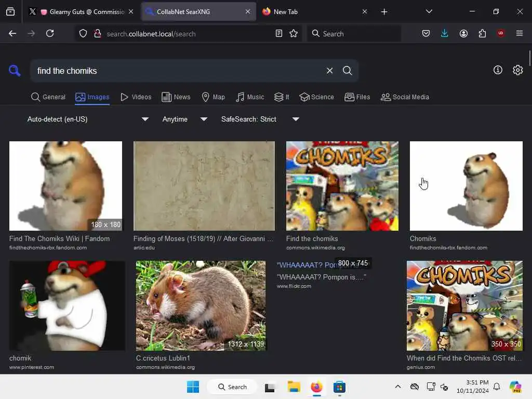Viewport: 532px width, 399px height.
Task: Clear the SearXNG search query
Action: (329, 71)
